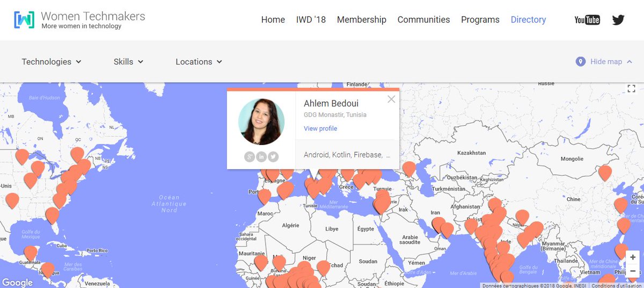Open the YouTube channel icon
This screenshot has width=644, height=288.
tap(587, 20)
